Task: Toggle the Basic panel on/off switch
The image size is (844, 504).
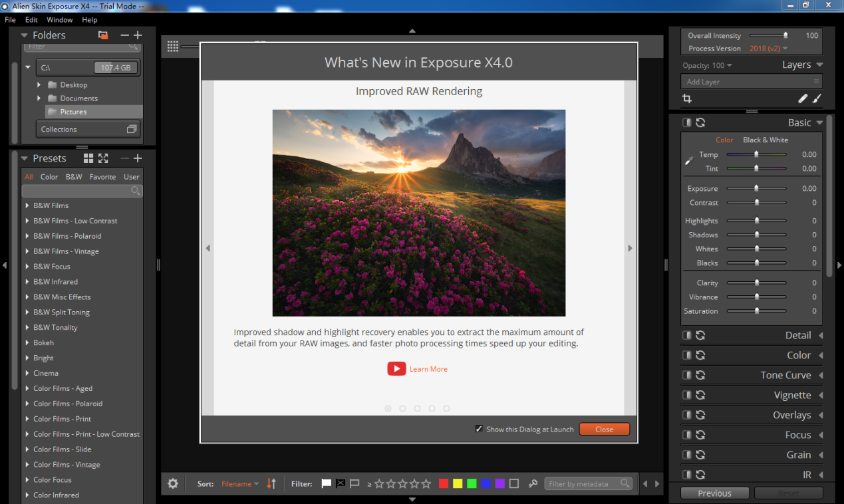Action: pyautogui.click(x=687, y=122)
